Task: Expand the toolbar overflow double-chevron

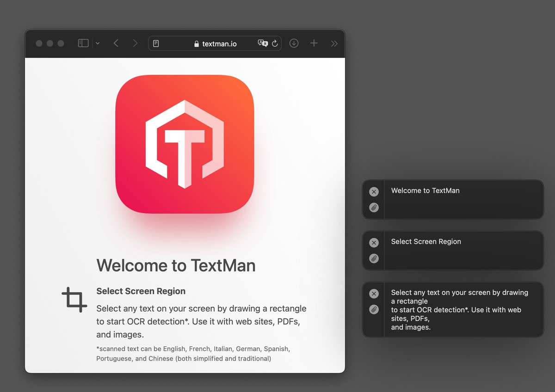Action: pos(334,43)
